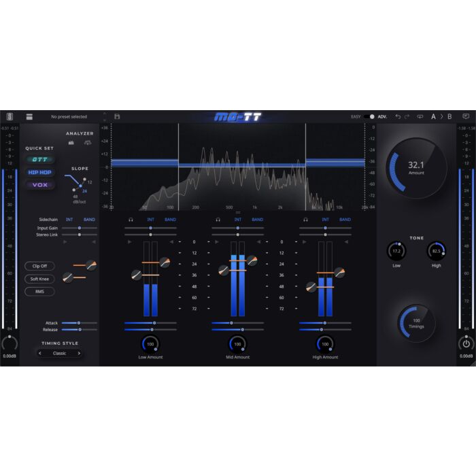Screen dimensions: 476x476
Task: Solo the low band with headphones icon
Action: 131,220
